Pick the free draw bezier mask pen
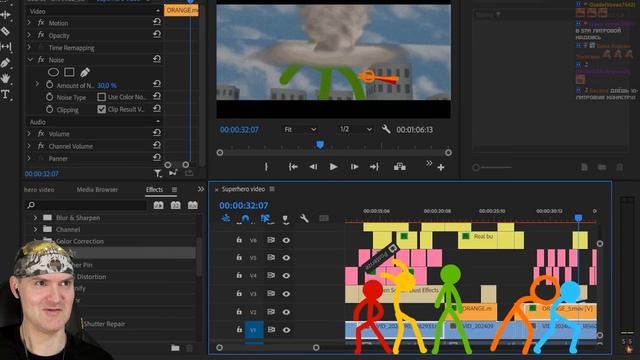The height and width of the screenshot is (360, 640). 85,72
